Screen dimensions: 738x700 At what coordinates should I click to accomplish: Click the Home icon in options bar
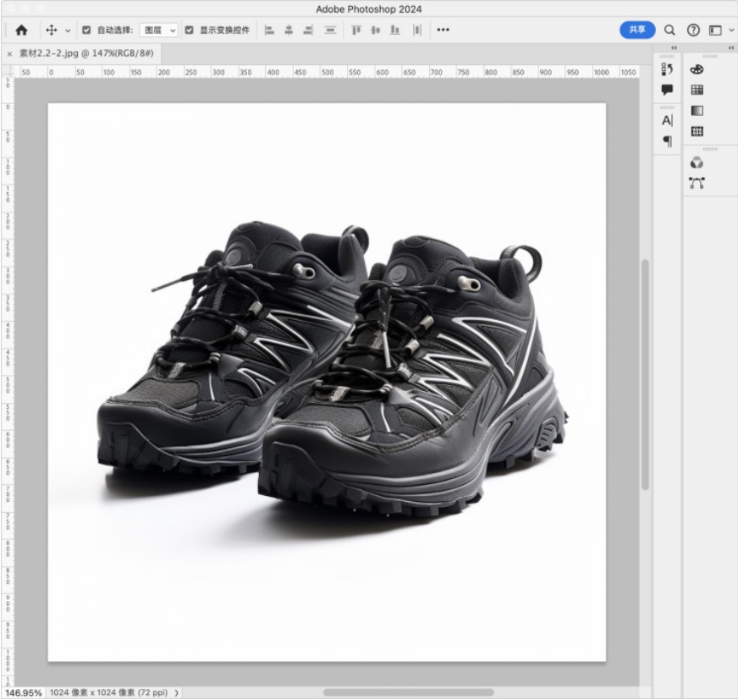(21, 30)
